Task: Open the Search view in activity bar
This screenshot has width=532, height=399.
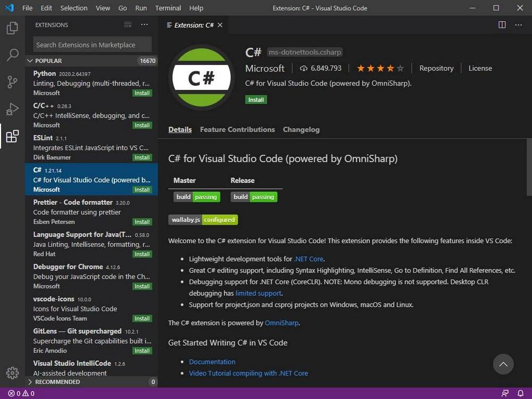Action: coord(12,55)
